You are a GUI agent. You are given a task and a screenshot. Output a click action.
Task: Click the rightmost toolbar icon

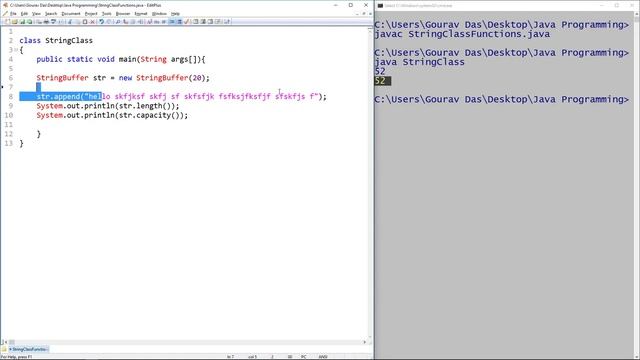(x=227, y=22)
